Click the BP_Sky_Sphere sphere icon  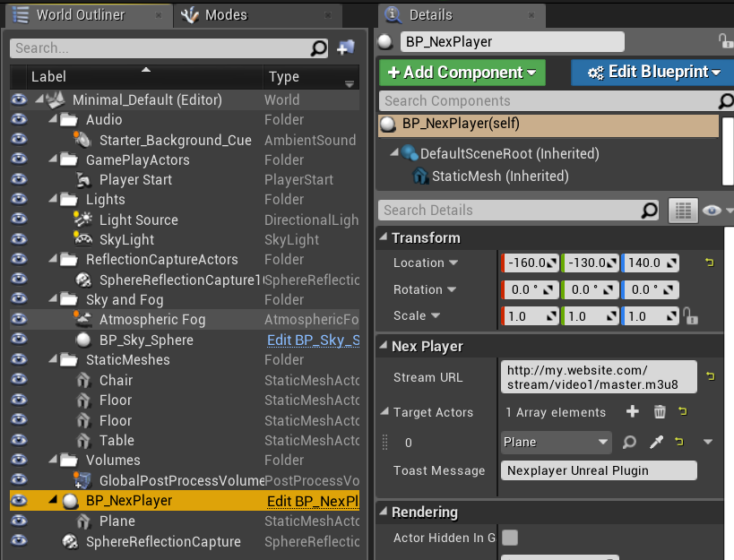(83, 340)
